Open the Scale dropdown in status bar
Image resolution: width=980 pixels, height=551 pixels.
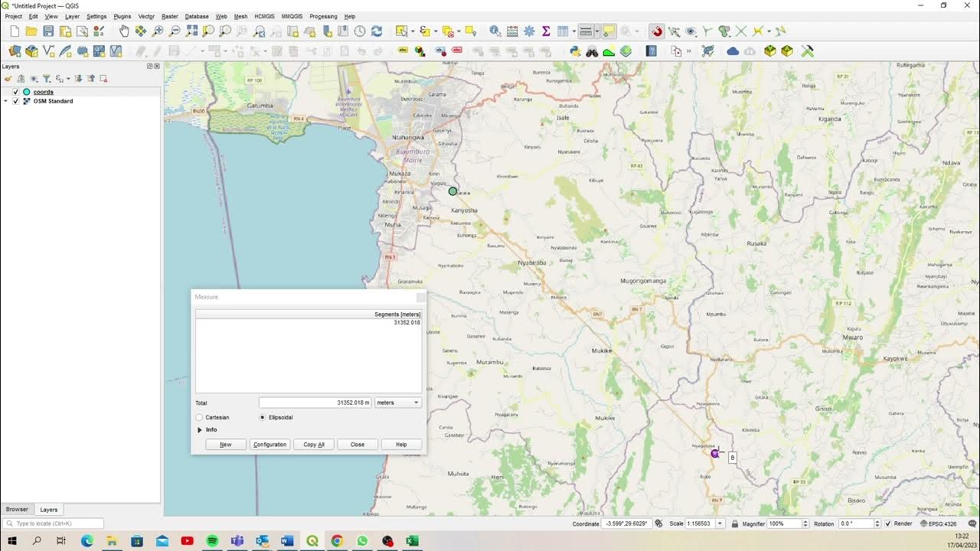pos(720,524)
